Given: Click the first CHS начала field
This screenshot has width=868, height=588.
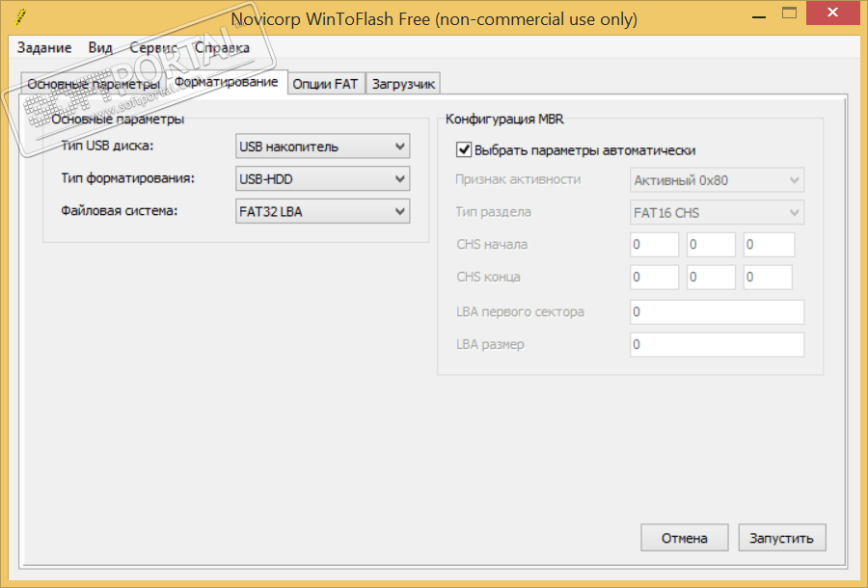Looking at the screenshot, I should (654, 245).
